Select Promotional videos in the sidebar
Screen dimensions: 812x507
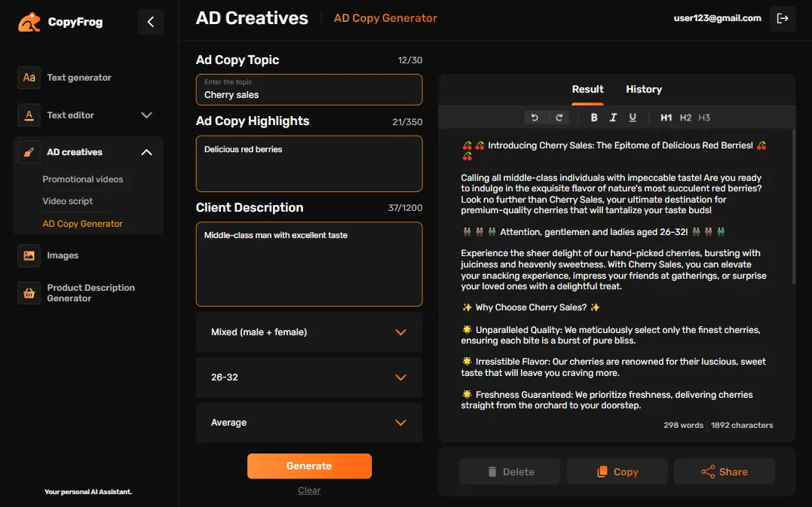tap(84, 179)
